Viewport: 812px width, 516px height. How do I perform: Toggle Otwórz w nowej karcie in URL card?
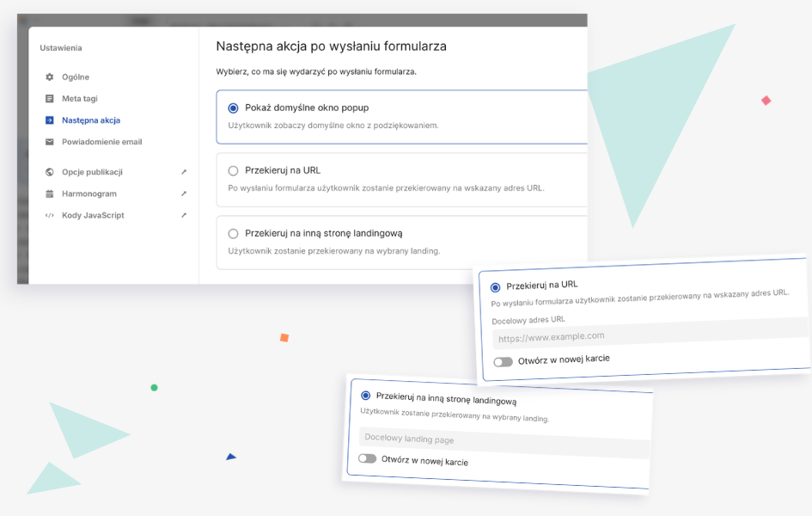pyautogui.click(x=503, y=362)
